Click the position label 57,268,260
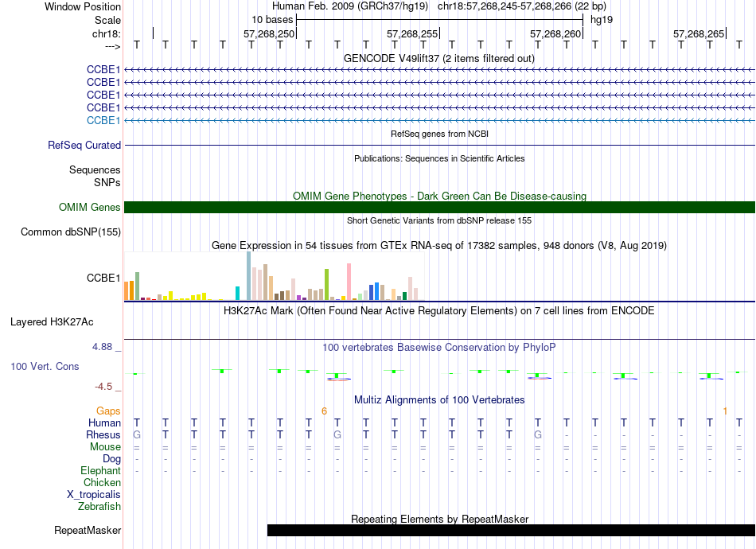Viewport: 756px width, 549px height. pyautogui.click(x=555, y=33)
